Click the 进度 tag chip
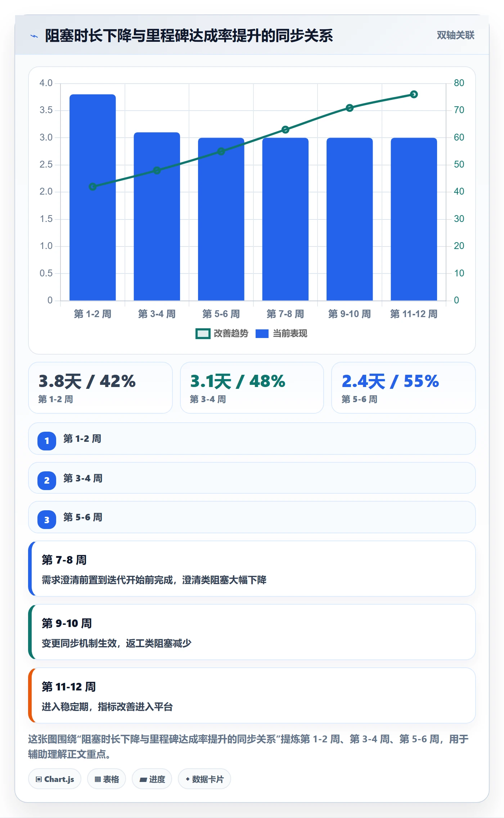504x818 pixels. pos(152,779)
